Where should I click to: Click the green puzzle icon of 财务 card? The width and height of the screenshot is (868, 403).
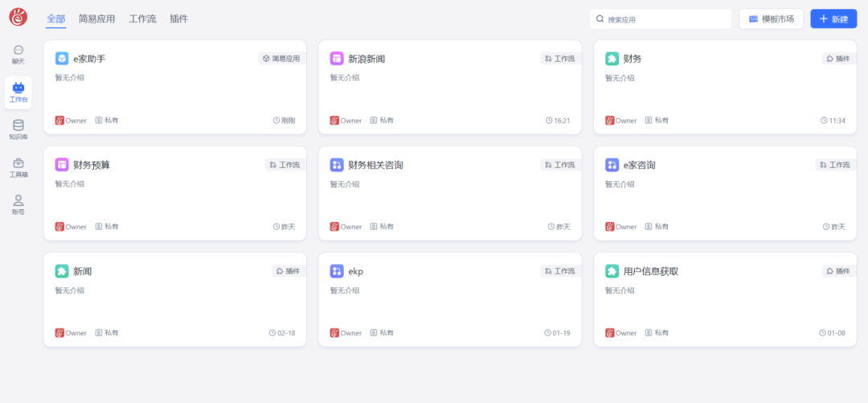click(x=612, y=58)
